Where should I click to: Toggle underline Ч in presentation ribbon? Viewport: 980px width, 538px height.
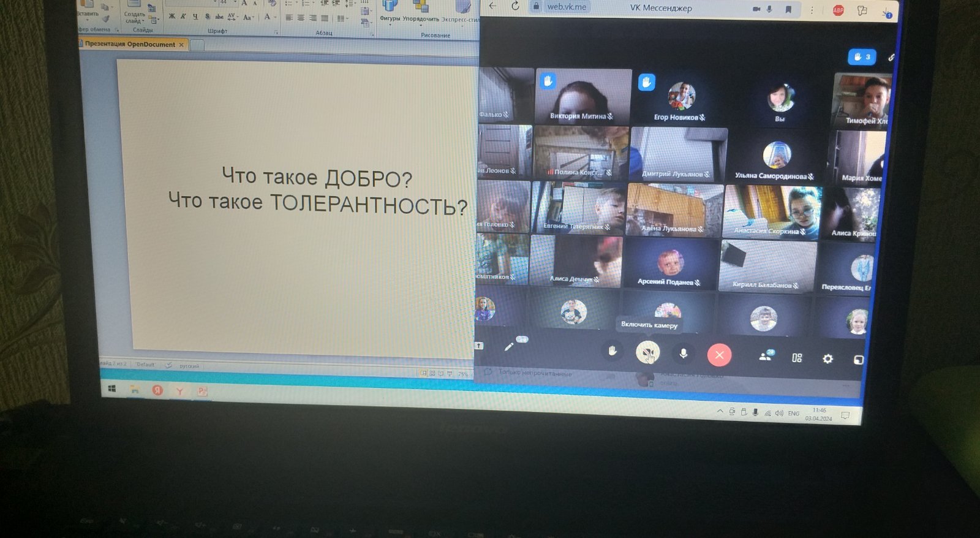click(195, 16)
